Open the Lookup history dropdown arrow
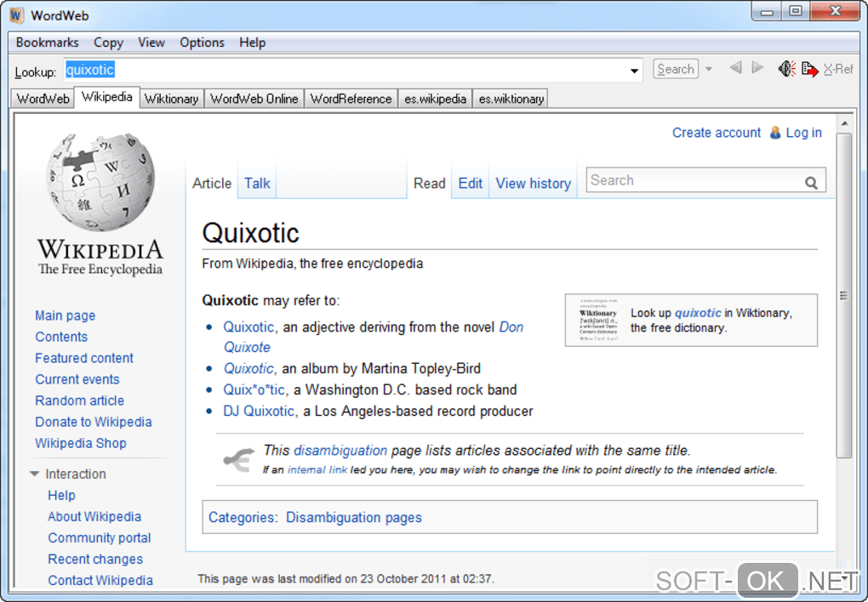This screenshot has width=868, height=602. (x=634, y=71)
